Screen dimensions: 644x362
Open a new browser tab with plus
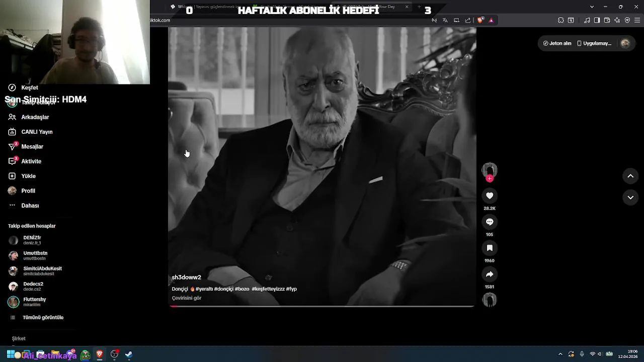click(419, 7)
